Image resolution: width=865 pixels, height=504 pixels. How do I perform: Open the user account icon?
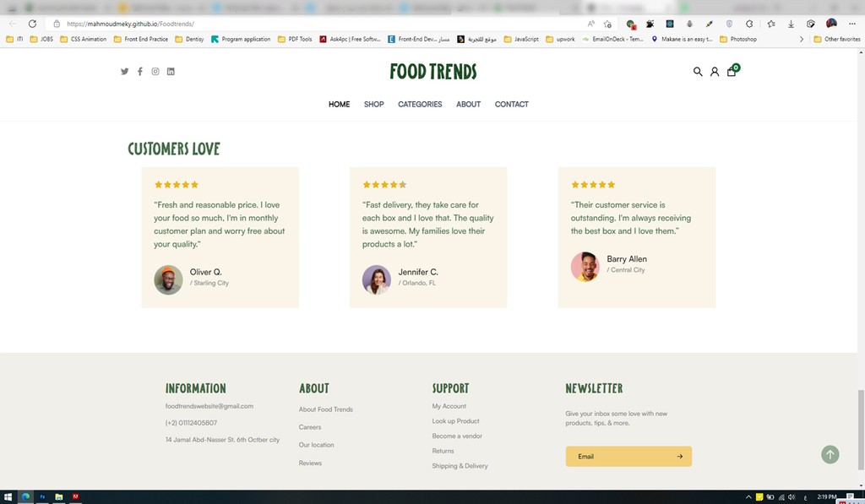pyautogui.click(x=715, y=71)
